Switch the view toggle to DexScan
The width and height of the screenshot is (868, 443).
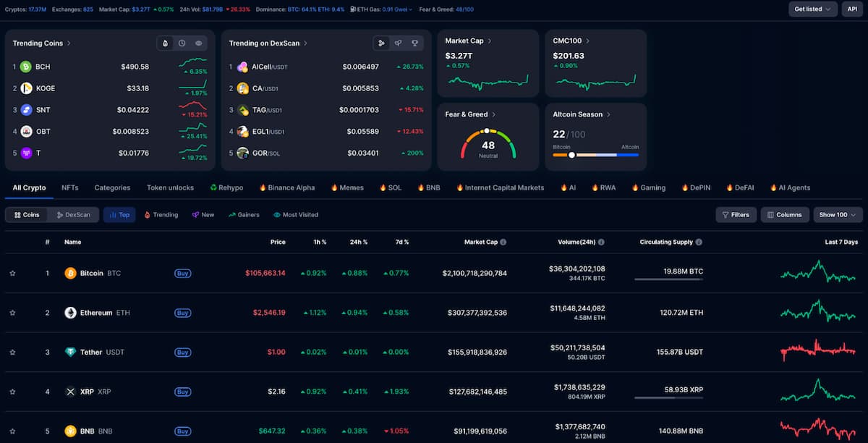coord(74,215)
